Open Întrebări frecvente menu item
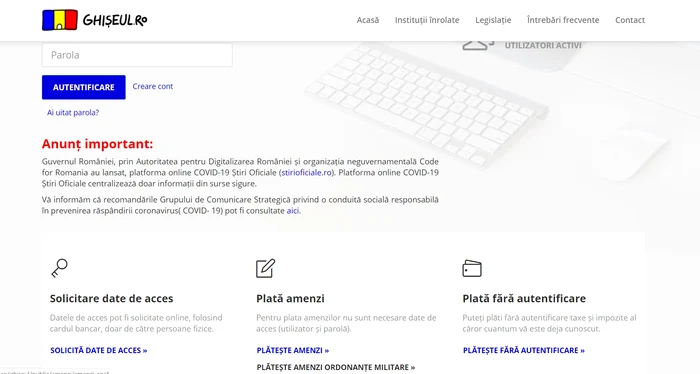Screen dimensions: 700x374 (x=563, y=20)
